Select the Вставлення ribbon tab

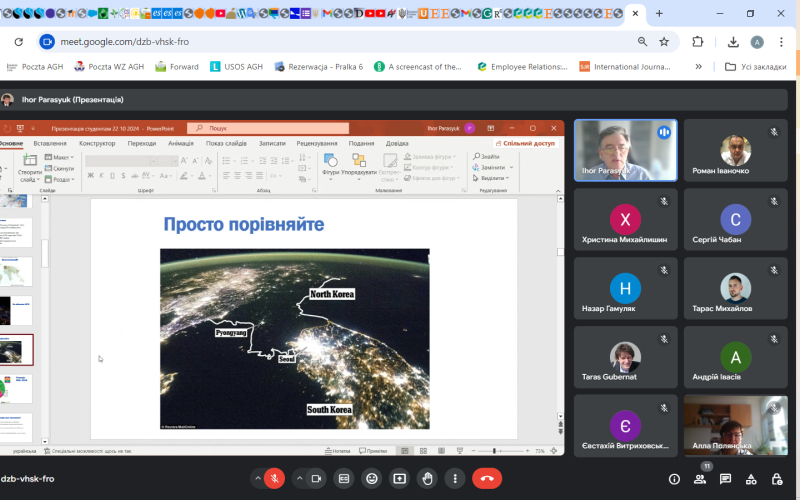tap(50, 143)
